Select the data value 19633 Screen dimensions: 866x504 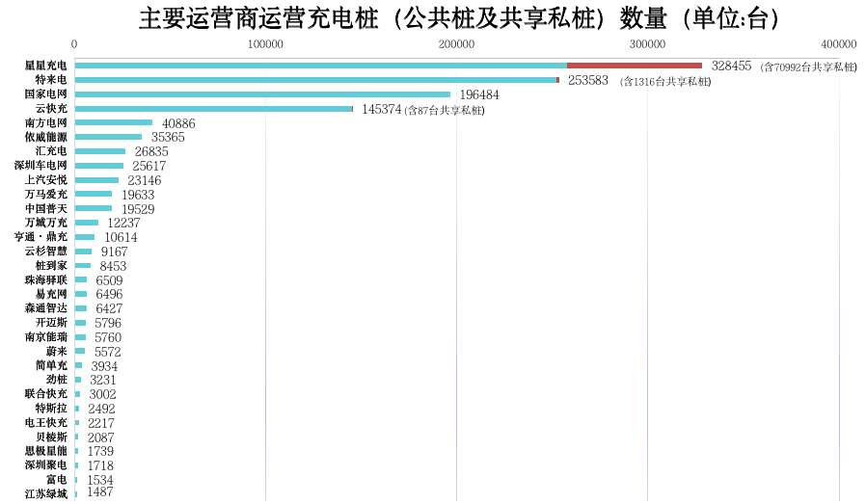tap(138, 195)
